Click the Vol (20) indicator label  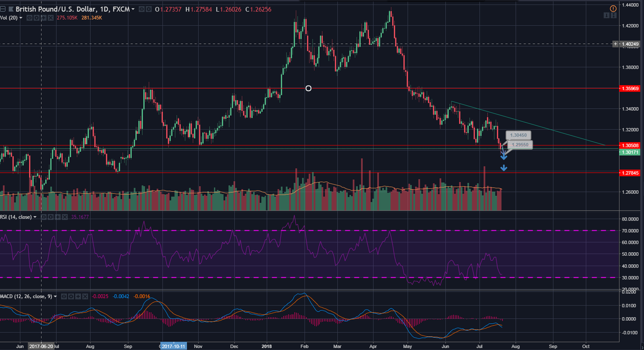(x=9, y=18)
